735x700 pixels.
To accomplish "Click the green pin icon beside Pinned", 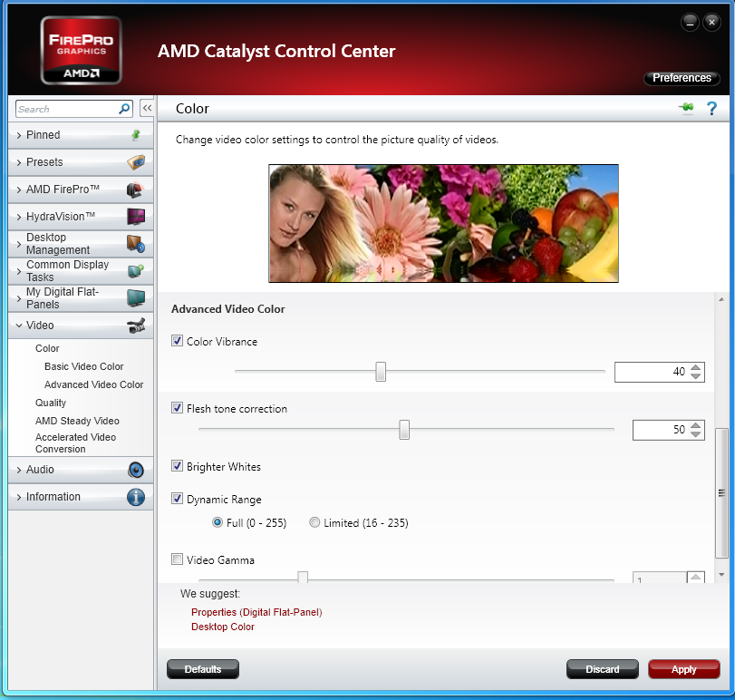I will [x=136, y=135].
